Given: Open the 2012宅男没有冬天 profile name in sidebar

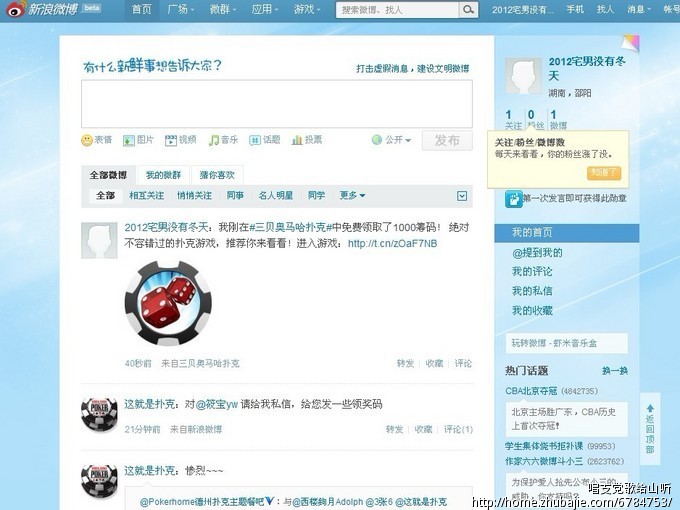Looking at the screenshot, I should pyautogui.click(x=587, y=69).
